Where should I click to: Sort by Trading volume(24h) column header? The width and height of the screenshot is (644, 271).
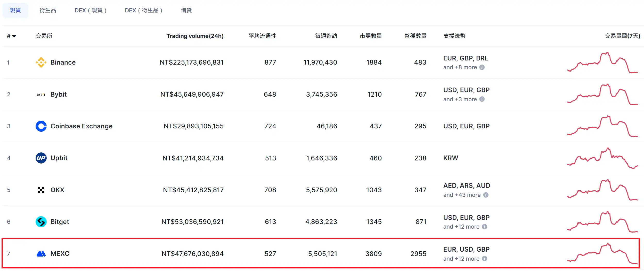[195, 36]
